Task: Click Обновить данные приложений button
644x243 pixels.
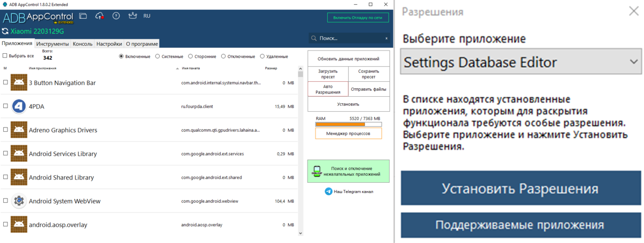Action: click(x=348, y=59)
